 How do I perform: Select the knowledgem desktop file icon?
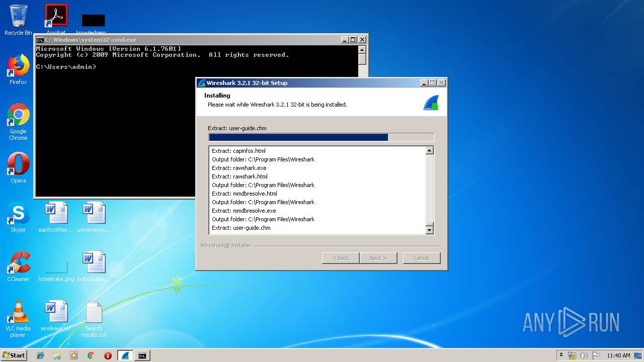click(94, 20)
